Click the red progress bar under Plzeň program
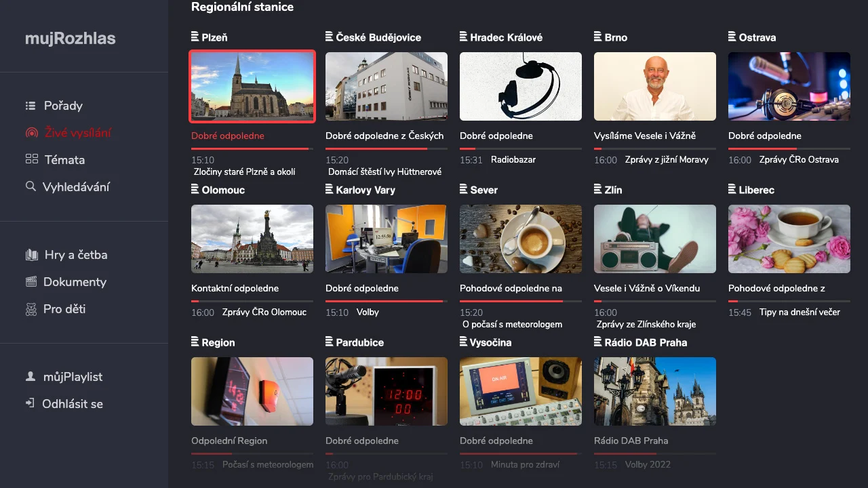 pos(250,148)
